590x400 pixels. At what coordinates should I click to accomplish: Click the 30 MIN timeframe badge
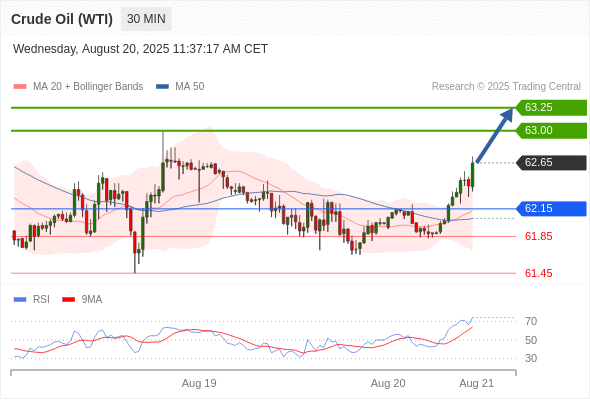point(146,19)
